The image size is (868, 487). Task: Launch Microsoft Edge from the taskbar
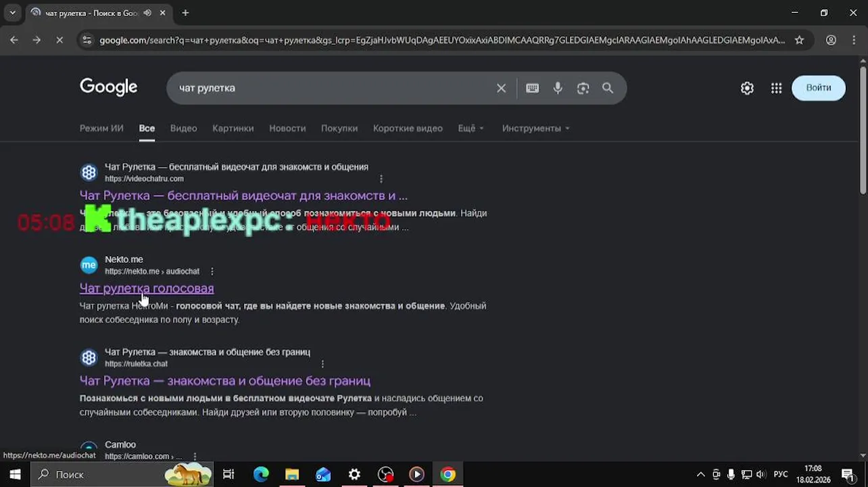pos(261,474)
